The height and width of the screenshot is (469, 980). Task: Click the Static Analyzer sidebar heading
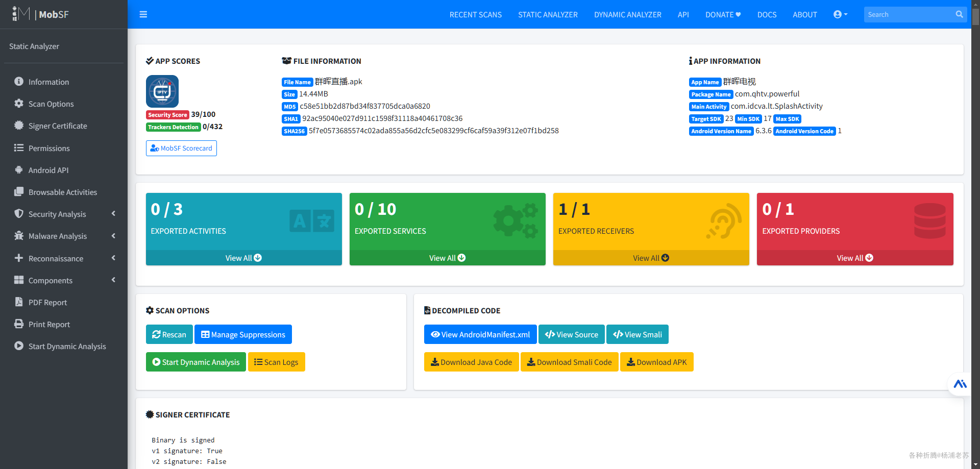point(34,46)
